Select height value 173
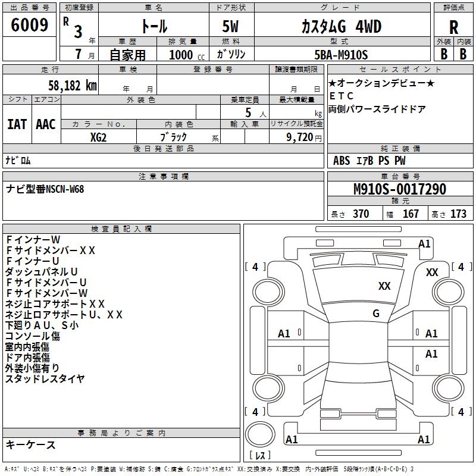 point(458,214)
